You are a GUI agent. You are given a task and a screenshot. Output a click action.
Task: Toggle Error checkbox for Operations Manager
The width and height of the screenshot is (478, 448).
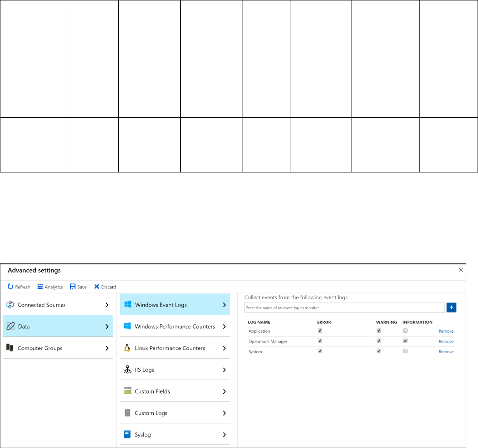click(320, 341)
